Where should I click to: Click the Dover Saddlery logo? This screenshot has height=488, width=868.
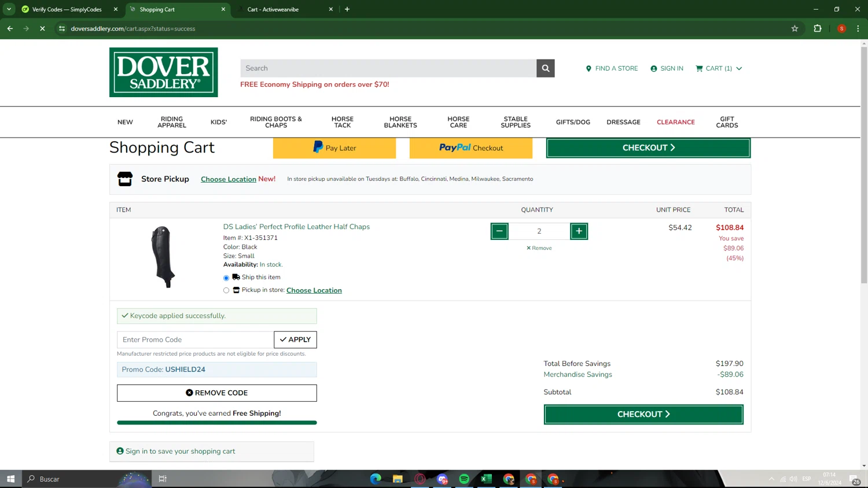tap(164, 72)
